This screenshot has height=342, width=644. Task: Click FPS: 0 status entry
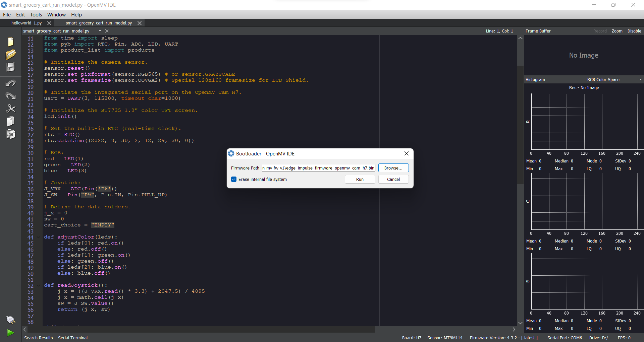[x=624, y=338]
